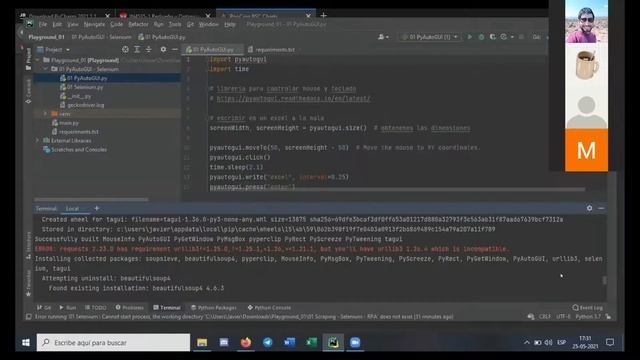The width and height of the screenshot is (640, 360).
Task: Expand all icon in Project panel
Action: click(137, 49)
